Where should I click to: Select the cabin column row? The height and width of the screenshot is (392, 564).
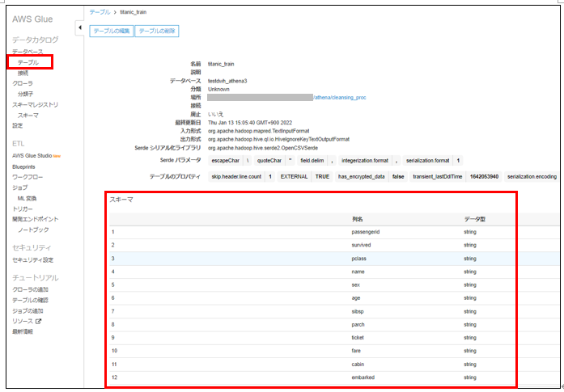[x=334, y=365]
